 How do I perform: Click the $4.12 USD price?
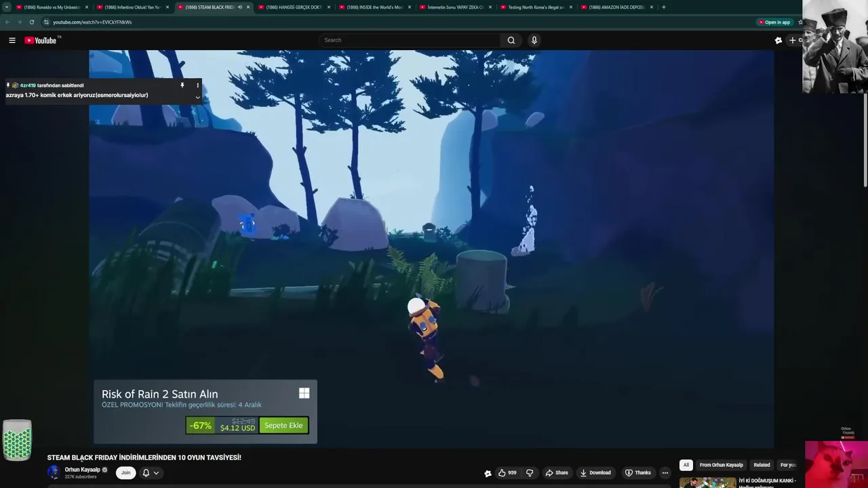coord(237,428)
